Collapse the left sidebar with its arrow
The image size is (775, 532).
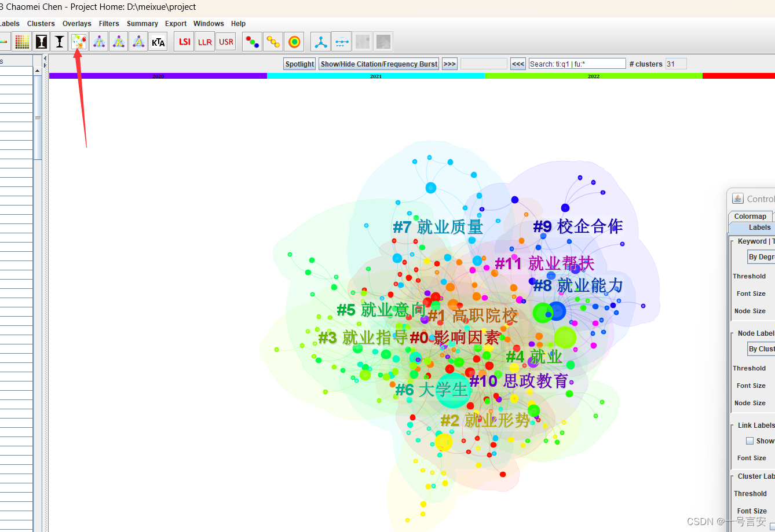click(x=45, y=58)
